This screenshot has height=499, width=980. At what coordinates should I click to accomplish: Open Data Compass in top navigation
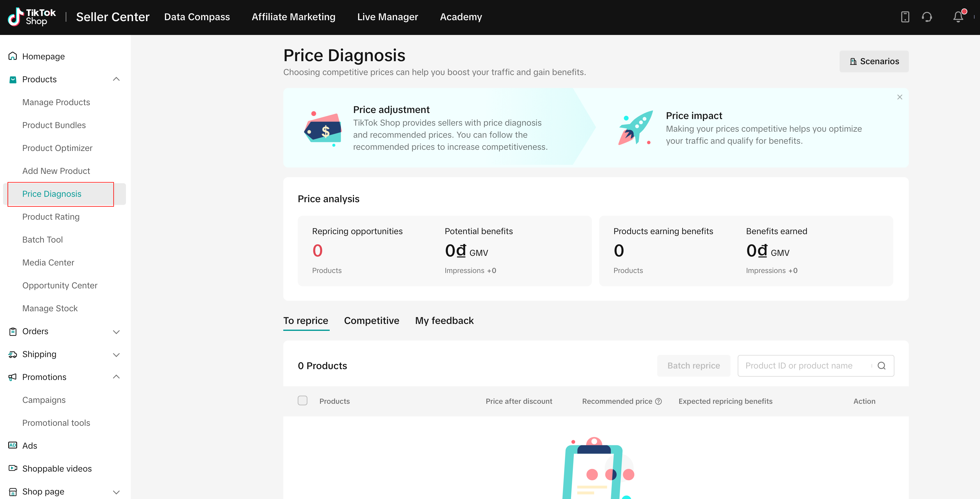(x=197, y=17)
